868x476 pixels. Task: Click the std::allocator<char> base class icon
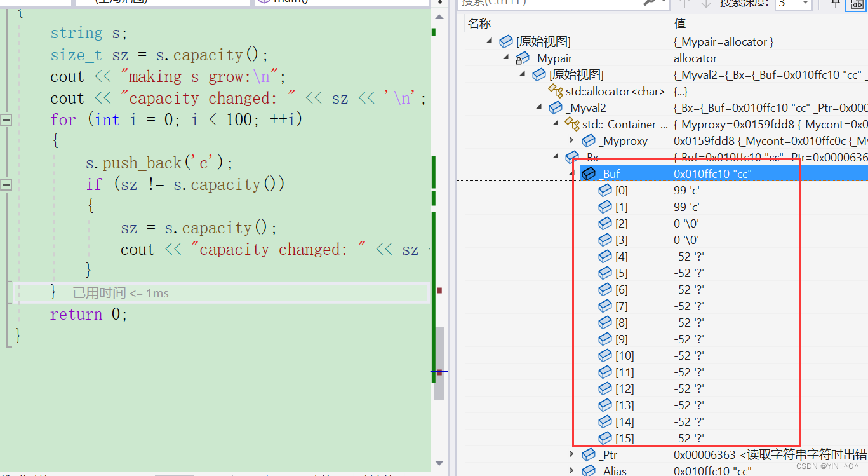(555, 92)
